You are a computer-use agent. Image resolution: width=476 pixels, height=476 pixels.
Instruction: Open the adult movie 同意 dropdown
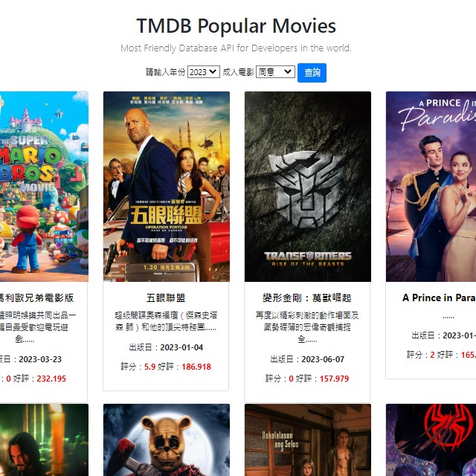[x=275, y=72]
